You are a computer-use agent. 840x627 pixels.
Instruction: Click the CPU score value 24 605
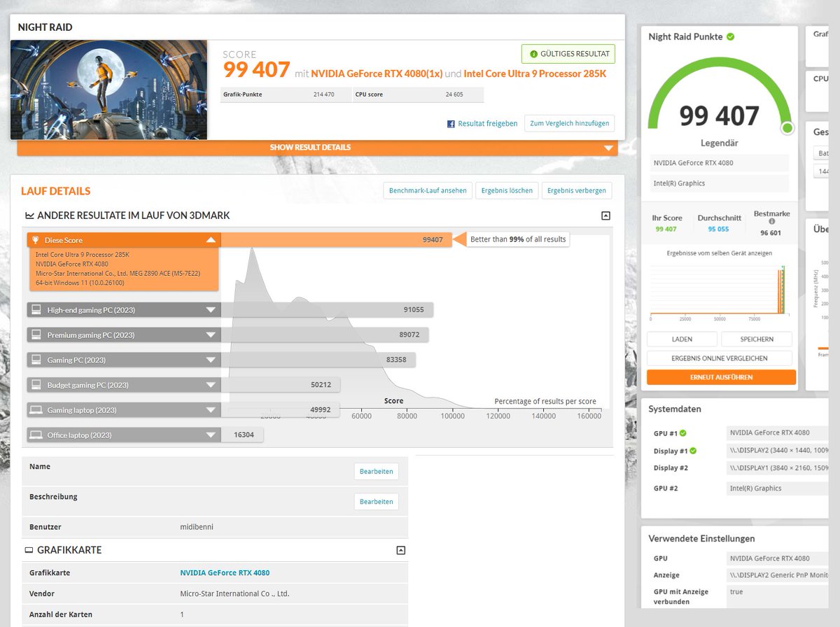click(x=454, y=94)
